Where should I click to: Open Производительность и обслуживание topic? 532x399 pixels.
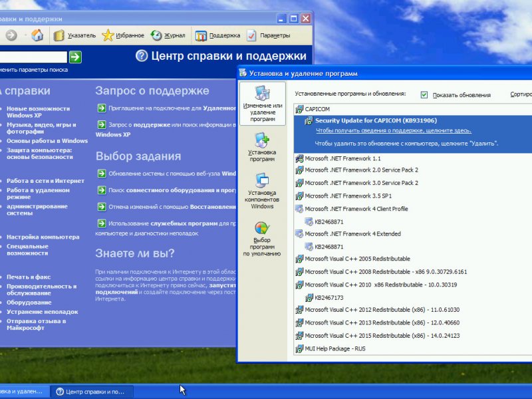(x=41, y=290)
